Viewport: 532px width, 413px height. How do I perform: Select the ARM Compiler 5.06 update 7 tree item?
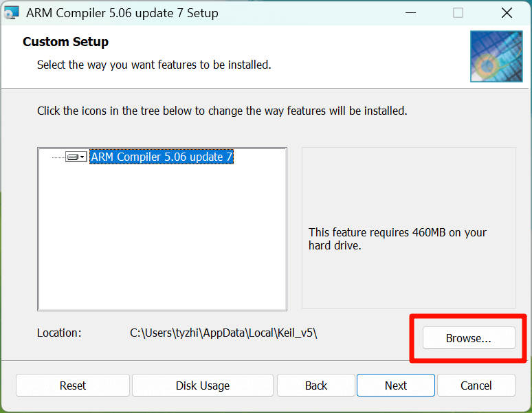tap(162, 157)
